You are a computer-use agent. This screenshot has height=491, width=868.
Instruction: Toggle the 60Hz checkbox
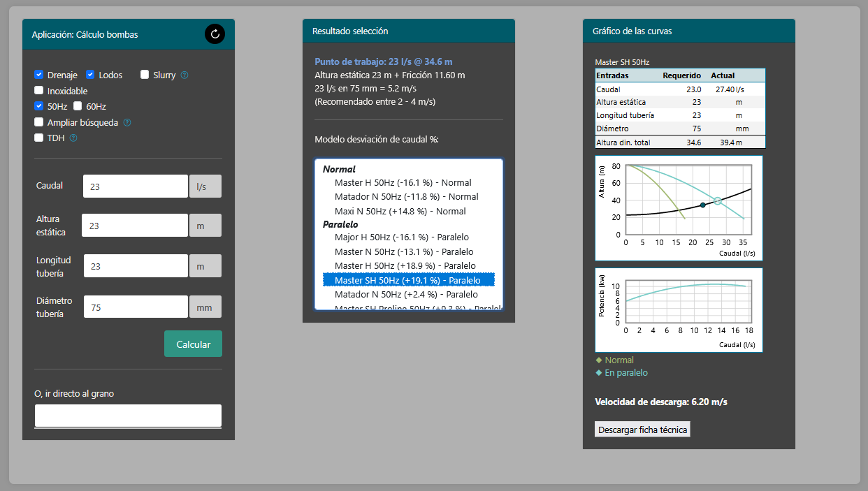pos(78,106)
